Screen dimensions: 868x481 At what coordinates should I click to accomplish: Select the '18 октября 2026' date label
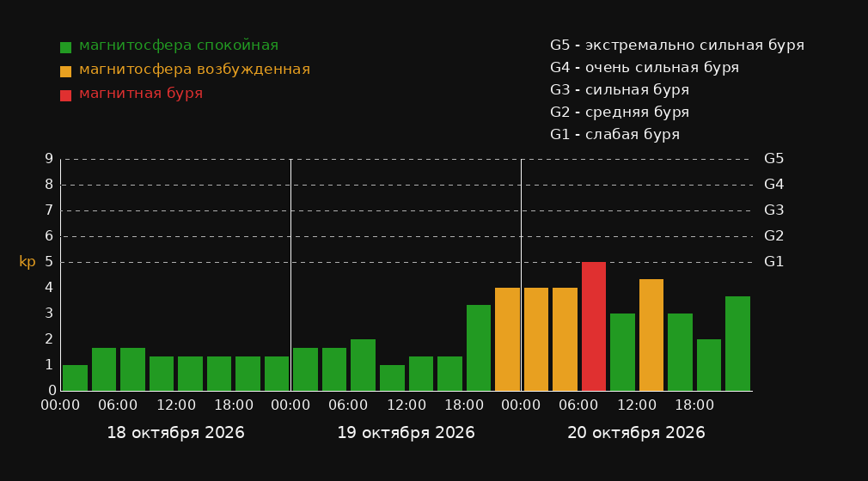175,433
